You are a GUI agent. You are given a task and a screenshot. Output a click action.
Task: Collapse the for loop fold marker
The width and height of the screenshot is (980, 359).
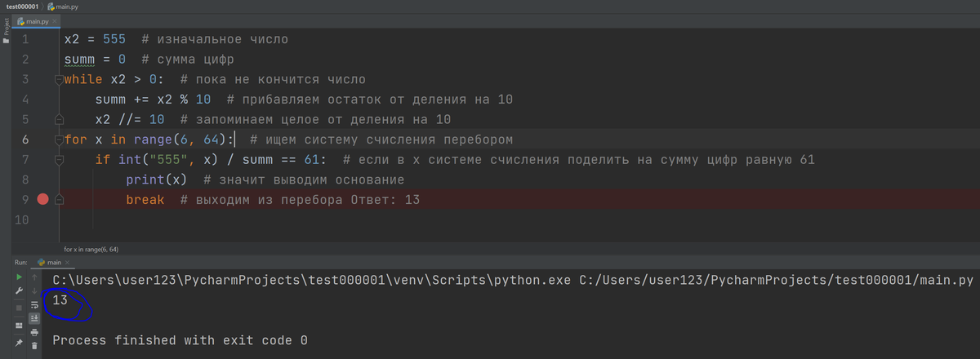[x=58, y=140]
